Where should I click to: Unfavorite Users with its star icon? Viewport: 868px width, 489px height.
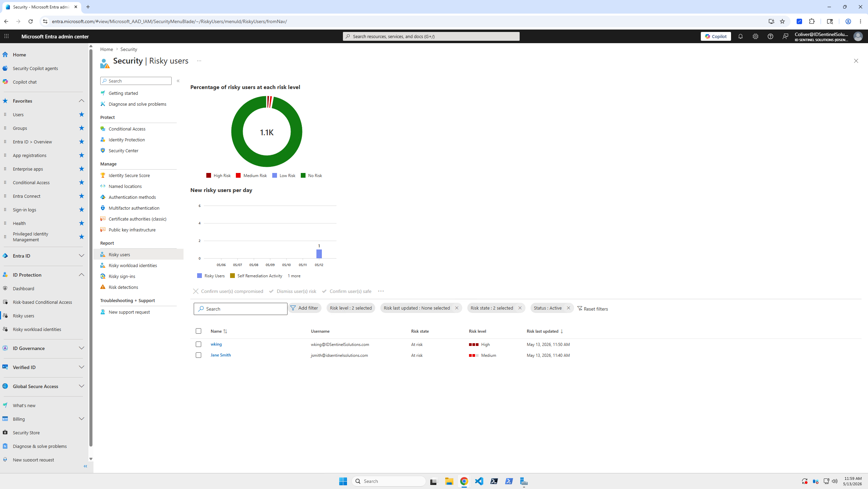82,115
